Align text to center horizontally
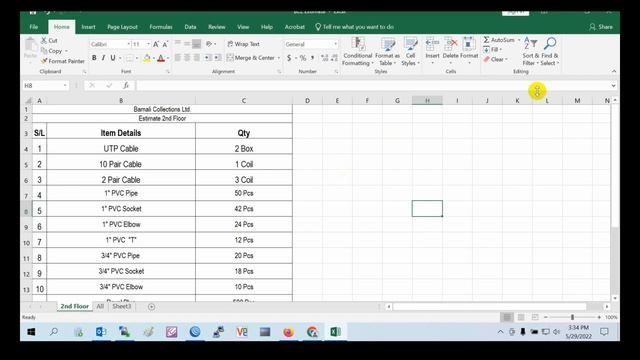The height and width of the screenshot is (360, 640). (187, 58)
